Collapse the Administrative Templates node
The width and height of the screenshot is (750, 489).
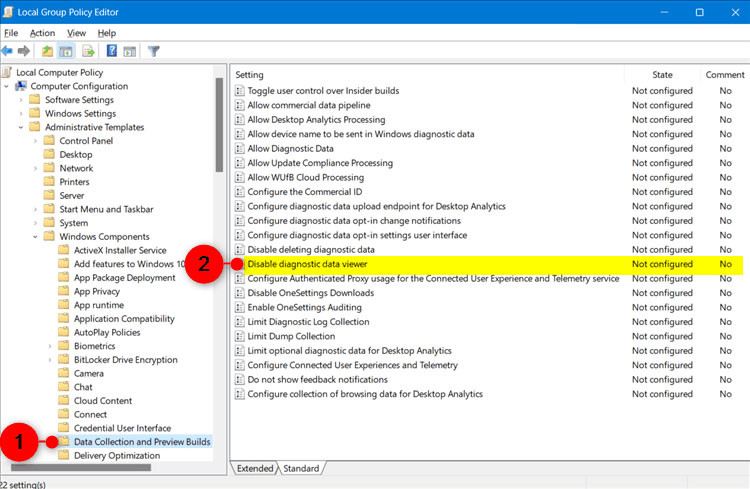pyautogui.click(x=21, y=127)
